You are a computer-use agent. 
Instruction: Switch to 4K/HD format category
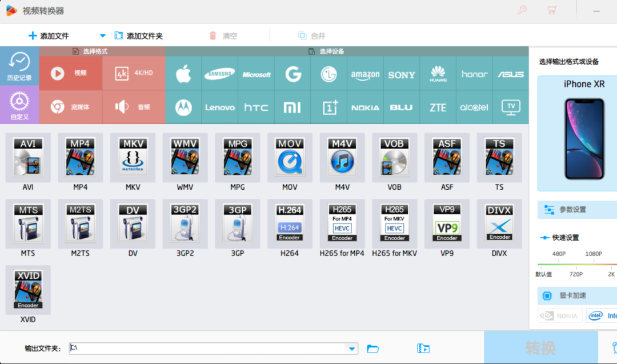point(134,73)
